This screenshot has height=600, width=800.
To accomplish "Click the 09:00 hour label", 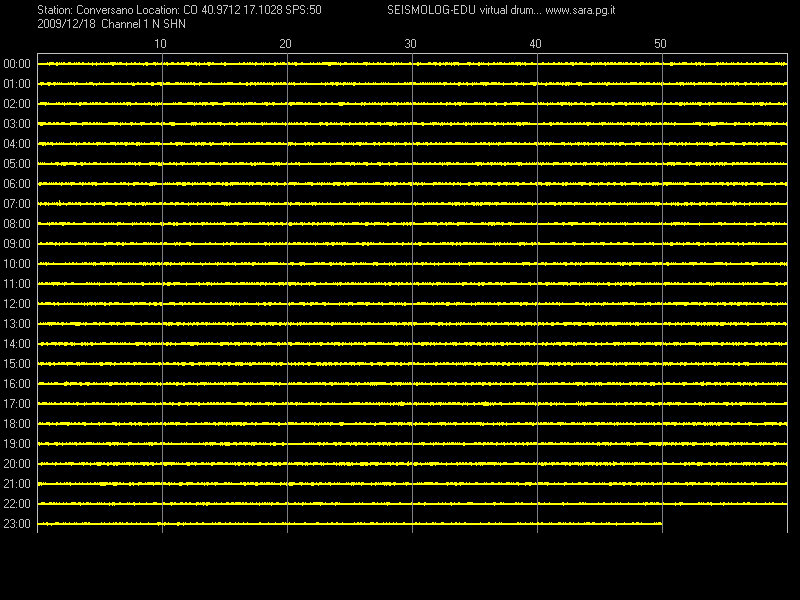I will tap(17, 244).
